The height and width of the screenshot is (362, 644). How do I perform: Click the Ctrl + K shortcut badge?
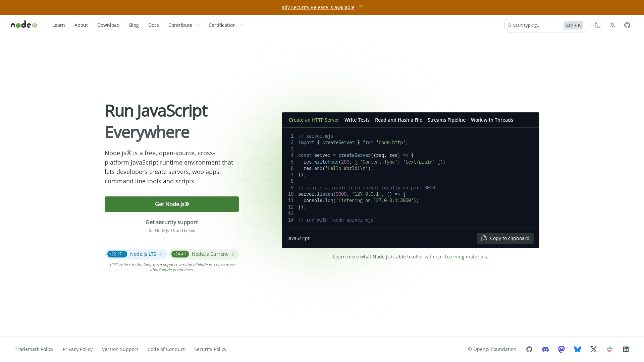[573, 25]
